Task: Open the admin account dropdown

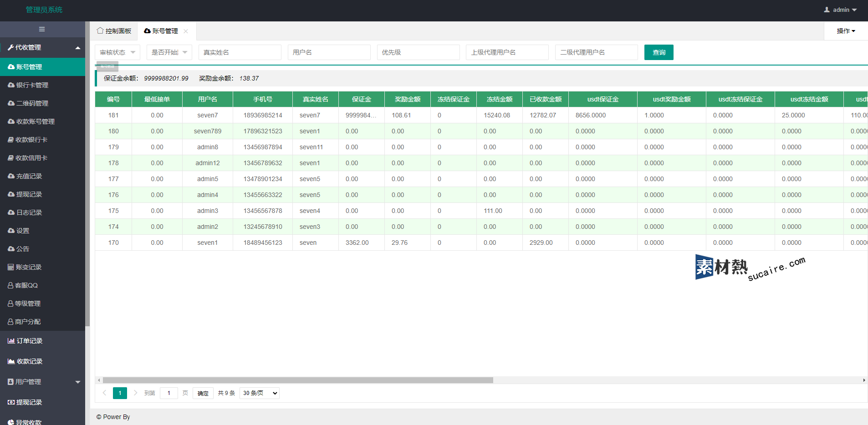Action: (x=841, y=10)
